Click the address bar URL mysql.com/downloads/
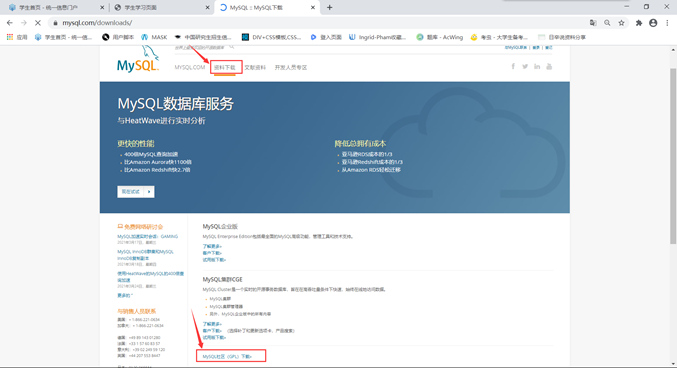The width and height of the screenshot is (677, 368). tap(97, 23)
